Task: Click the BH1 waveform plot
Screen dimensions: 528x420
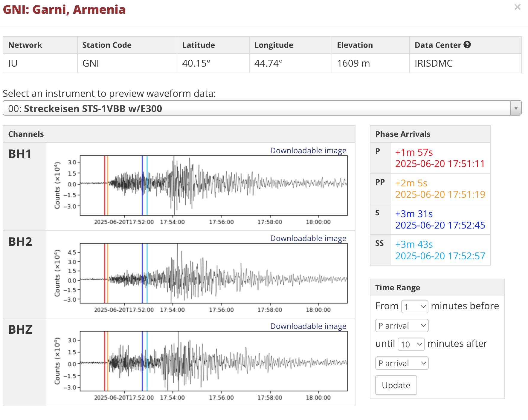Action: 213,185
